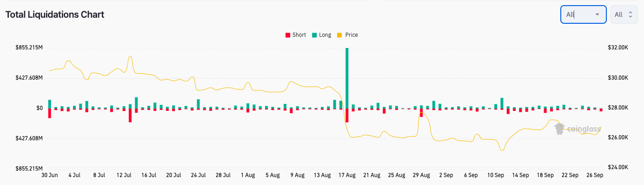Click the red short bar at 17 Aug
This screenshot has height=185, width=644.
tap(347, 115)
